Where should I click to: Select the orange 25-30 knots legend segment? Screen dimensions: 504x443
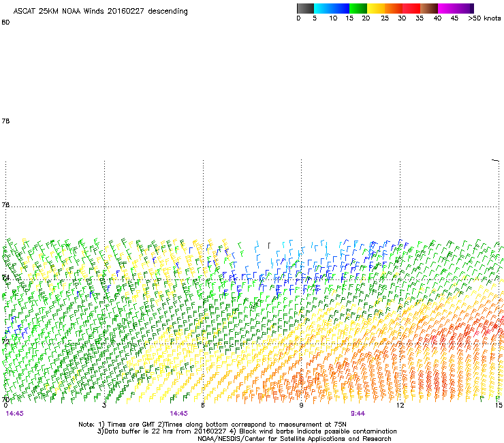394,8
